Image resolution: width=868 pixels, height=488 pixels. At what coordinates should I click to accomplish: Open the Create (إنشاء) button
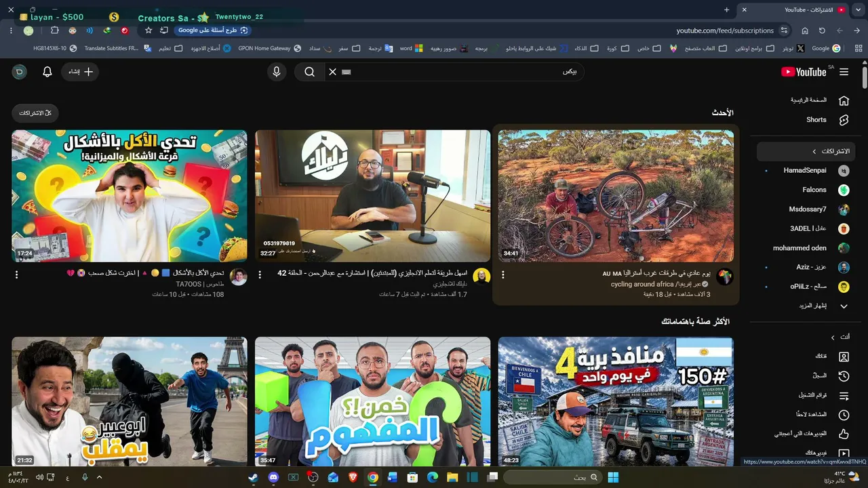(x=81, y=72)
